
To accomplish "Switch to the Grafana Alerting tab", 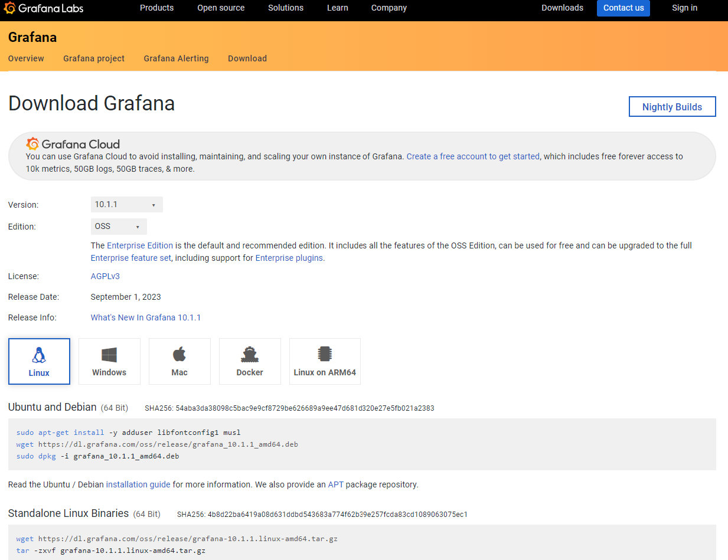I will coord(176,58).
